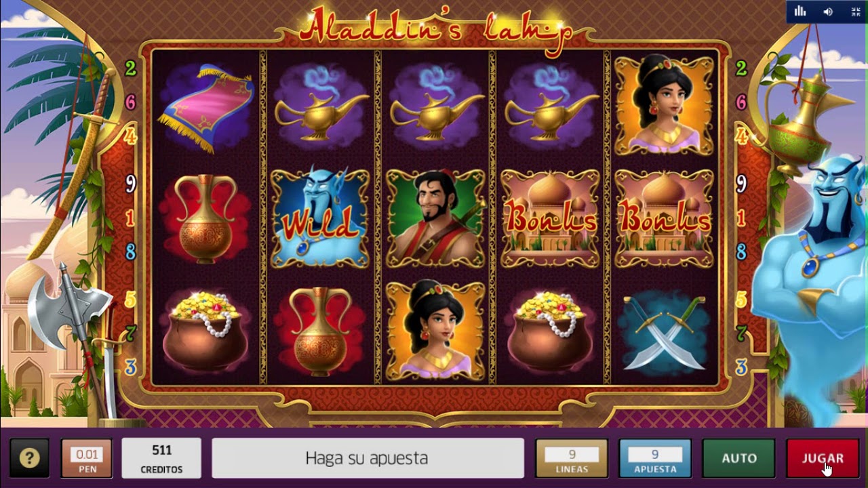The width and height of the screenshot is (868, 488).
Task: Click the treasure pot symbol on first reel
Action: pos(206,331)
